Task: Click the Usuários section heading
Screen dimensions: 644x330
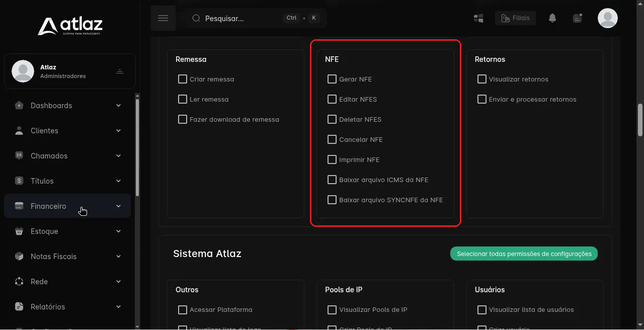Action: pos(490,289)
